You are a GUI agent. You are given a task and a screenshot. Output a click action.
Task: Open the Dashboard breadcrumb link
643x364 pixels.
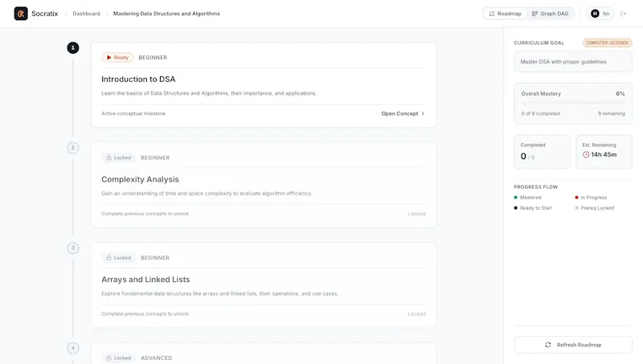(86, 14)
